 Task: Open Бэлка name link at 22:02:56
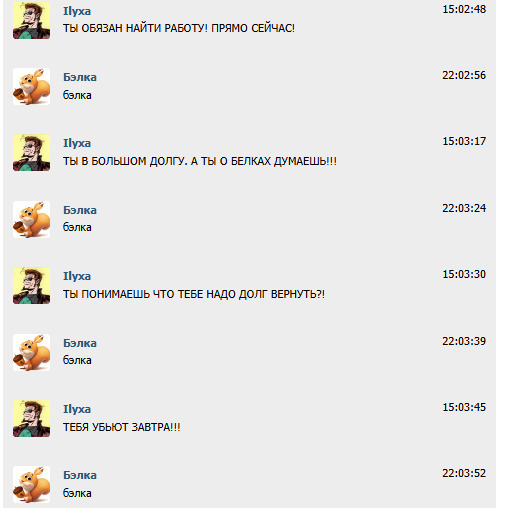80,77
